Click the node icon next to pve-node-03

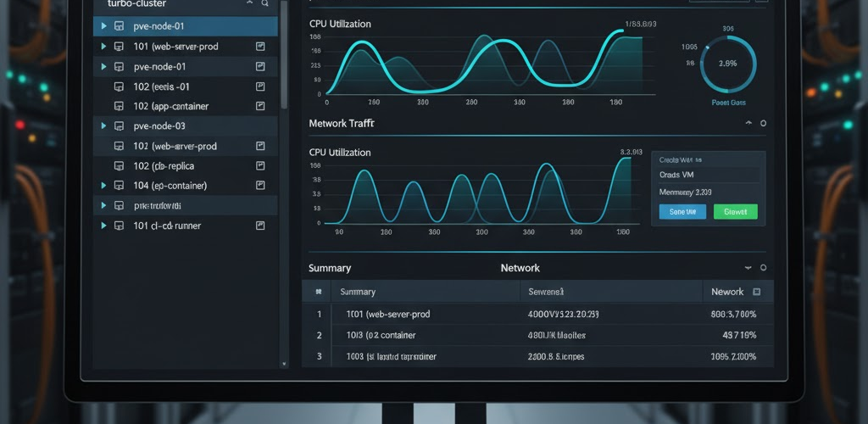coord(119,126)
